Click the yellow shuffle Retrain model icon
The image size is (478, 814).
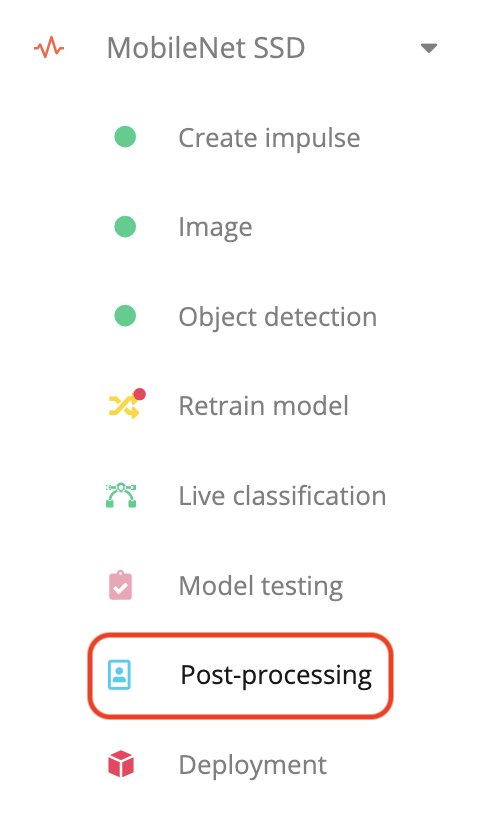pos(124,406)
